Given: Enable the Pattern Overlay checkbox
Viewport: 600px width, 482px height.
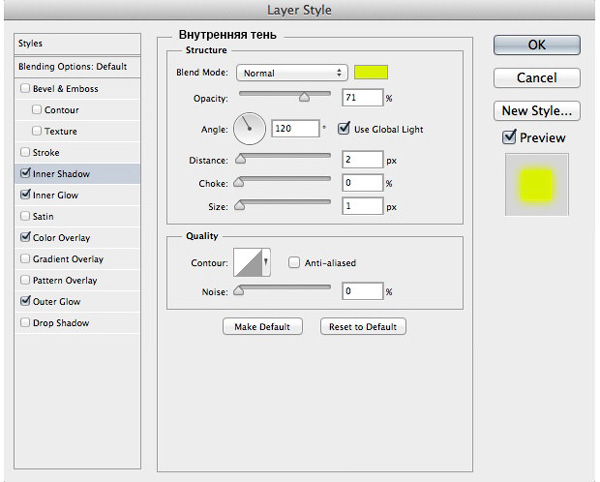Looking at the screenshot, I should (25, 280).
